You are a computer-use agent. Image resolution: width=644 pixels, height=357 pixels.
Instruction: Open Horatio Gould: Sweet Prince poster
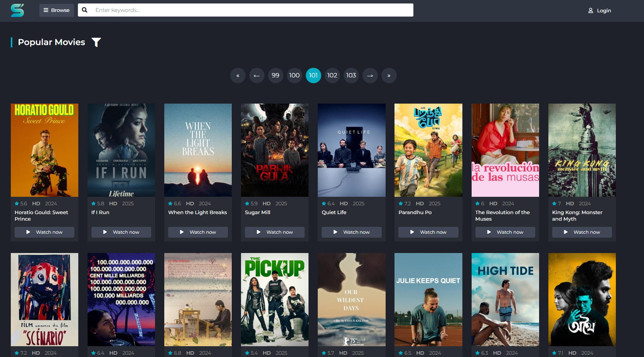(44, 150)
